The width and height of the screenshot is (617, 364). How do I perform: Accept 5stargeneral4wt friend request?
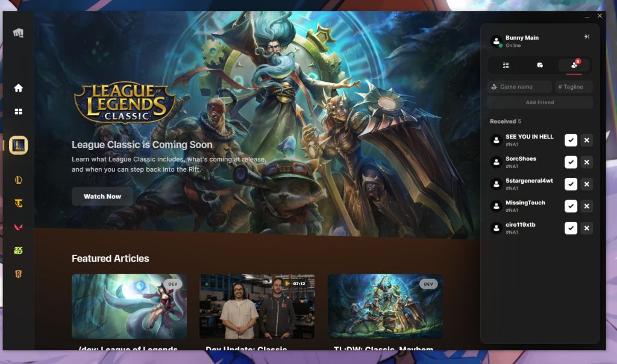pos(571,184)
